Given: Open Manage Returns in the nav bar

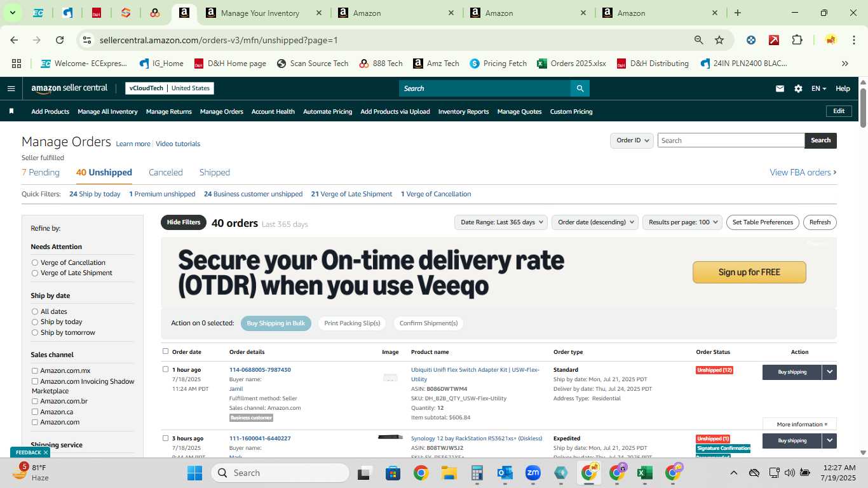Looking at the screenshot, I should point(169,111).
